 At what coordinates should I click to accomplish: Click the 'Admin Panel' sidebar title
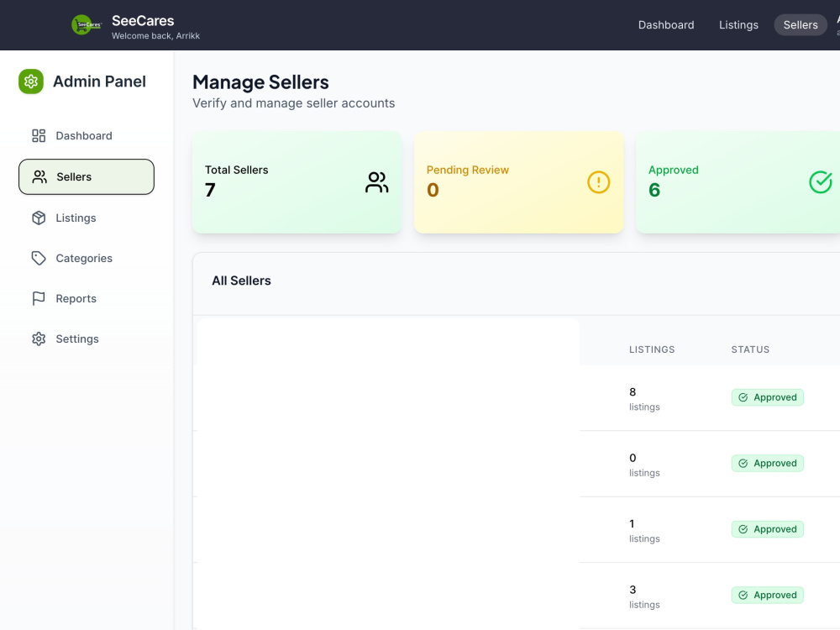[x=99, y=81]
